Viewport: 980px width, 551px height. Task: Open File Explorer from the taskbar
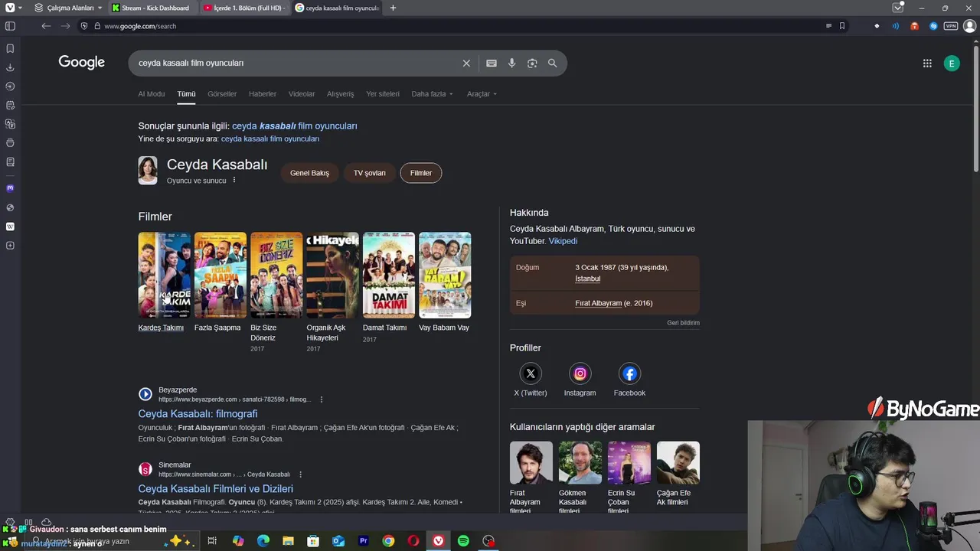pos(288,541)
